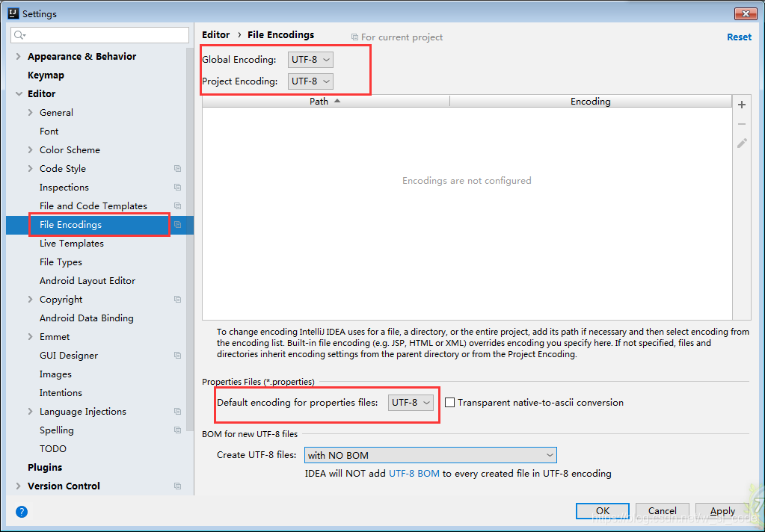Screen dimensions: 765x532
Task: Click project-level icon next to Spelling
Action: click(x=177, y=430)
